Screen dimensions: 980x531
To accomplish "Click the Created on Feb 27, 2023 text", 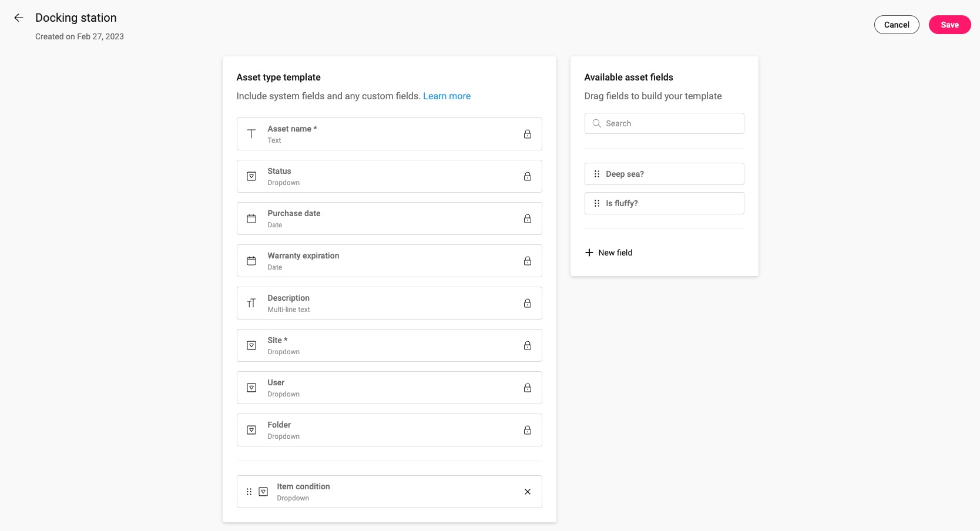I will click(79, 36).
